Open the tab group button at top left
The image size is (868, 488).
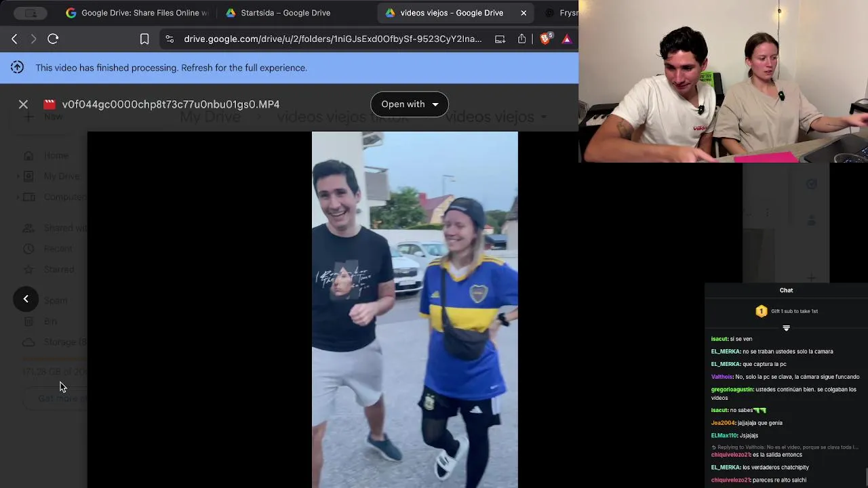click(31, 13)
